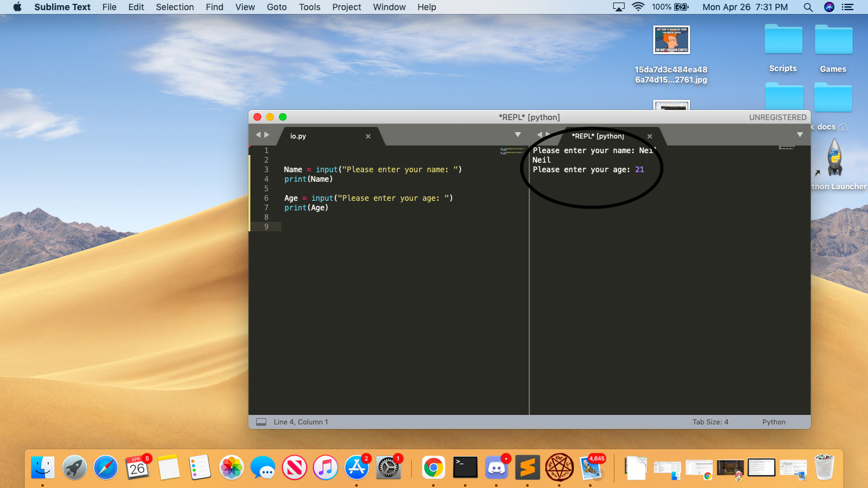Open the Tools menu
This screenshot has width=868, height=488.
[x=309, y=7]
